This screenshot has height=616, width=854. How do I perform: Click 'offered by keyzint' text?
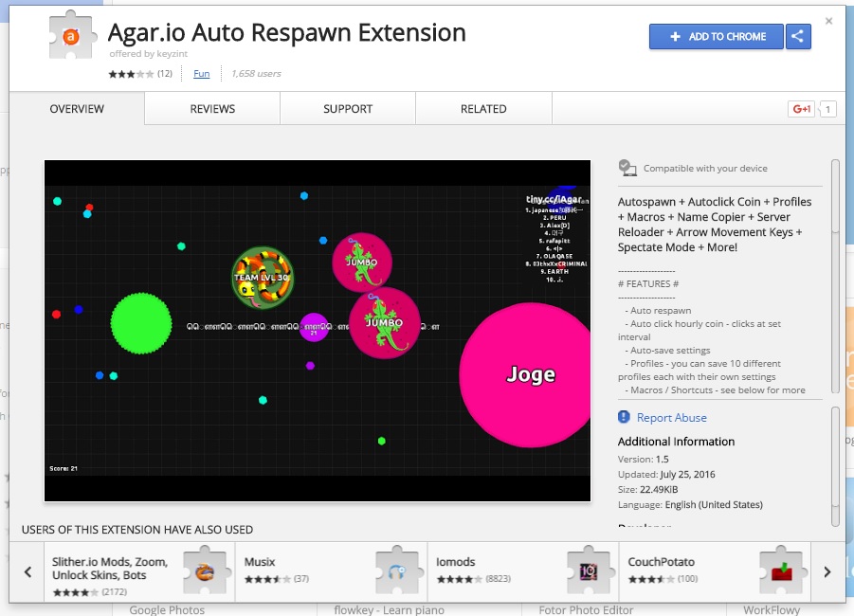148,53
